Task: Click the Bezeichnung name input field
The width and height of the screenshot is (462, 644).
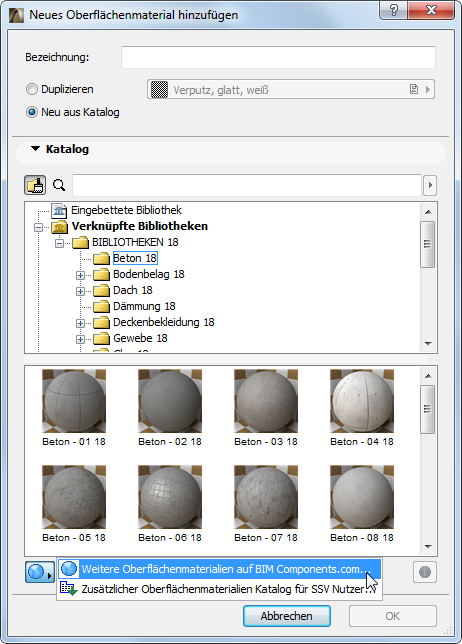Action: (278, 57)
